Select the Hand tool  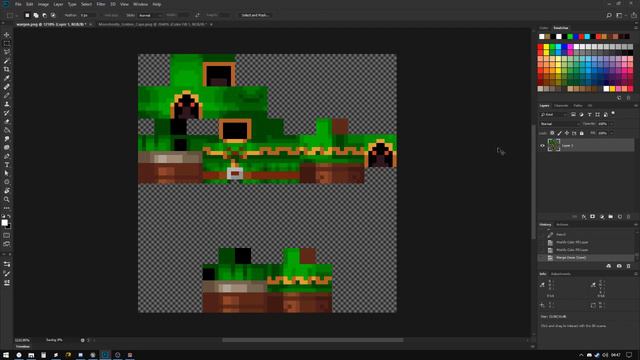(x=7, y=191)
